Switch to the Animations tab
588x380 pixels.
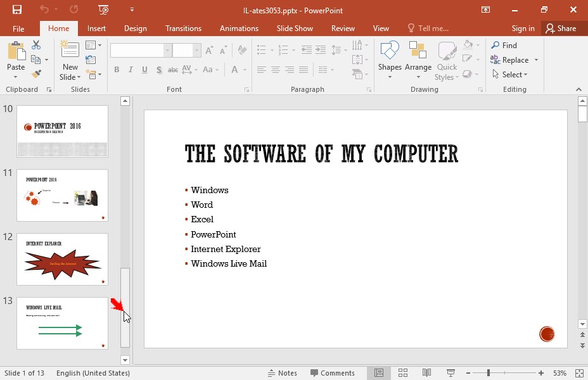(x=239, y=28)
